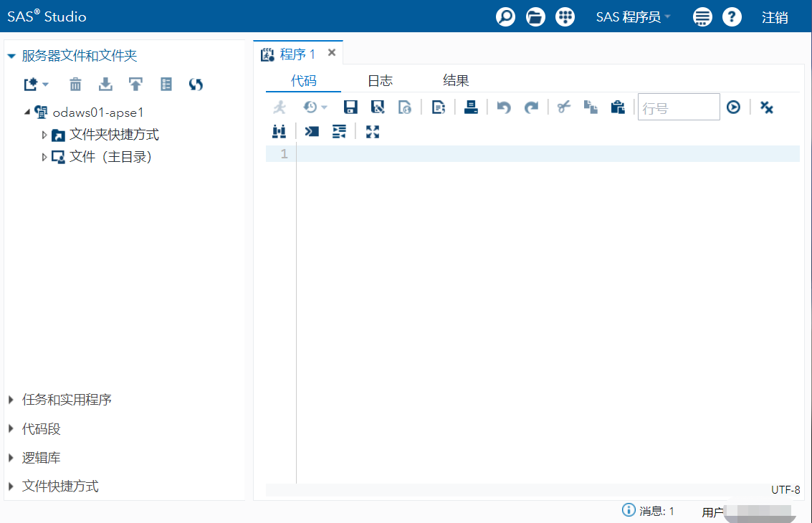Expand the 文件快捷方式 section
The image size is (812, 523).
11,486
